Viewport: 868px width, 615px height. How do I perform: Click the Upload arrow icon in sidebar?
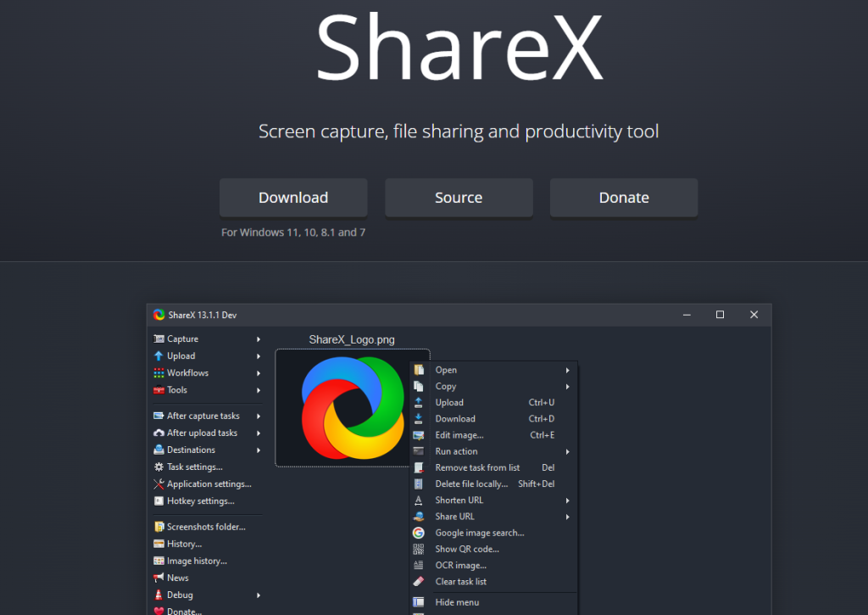[159, 355]
